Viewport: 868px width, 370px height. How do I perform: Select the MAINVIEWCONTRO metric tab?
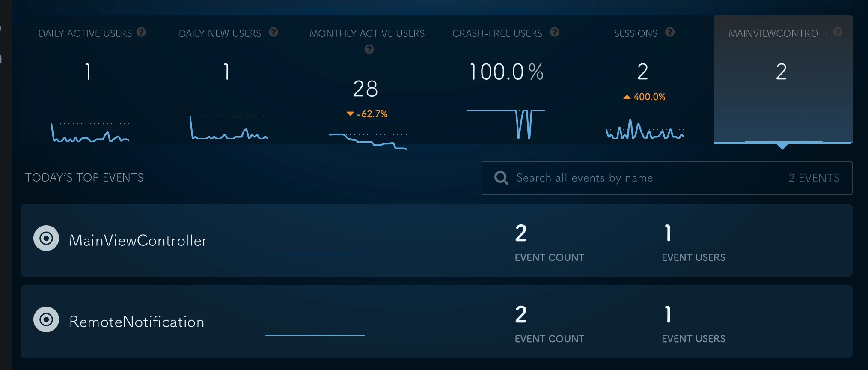coord(783,80)
